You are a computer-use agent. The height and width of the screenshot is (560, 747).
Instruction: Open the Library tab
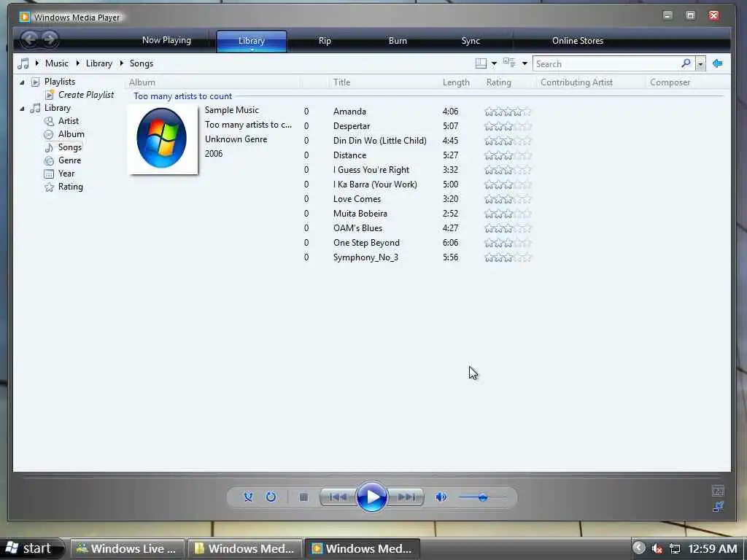click(x=252, y=41)
